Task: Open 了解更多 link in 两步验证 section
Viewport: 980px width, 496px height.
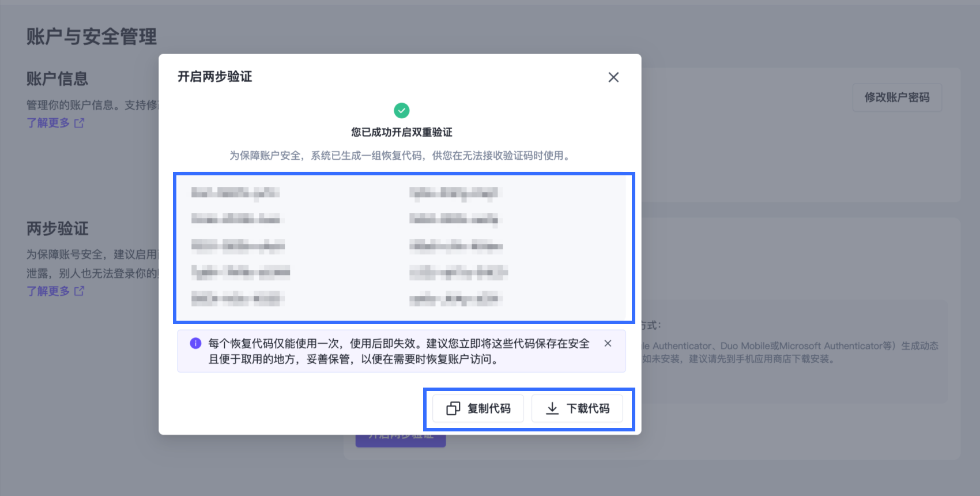Action: pyautogui.click(x=48, y=291)
